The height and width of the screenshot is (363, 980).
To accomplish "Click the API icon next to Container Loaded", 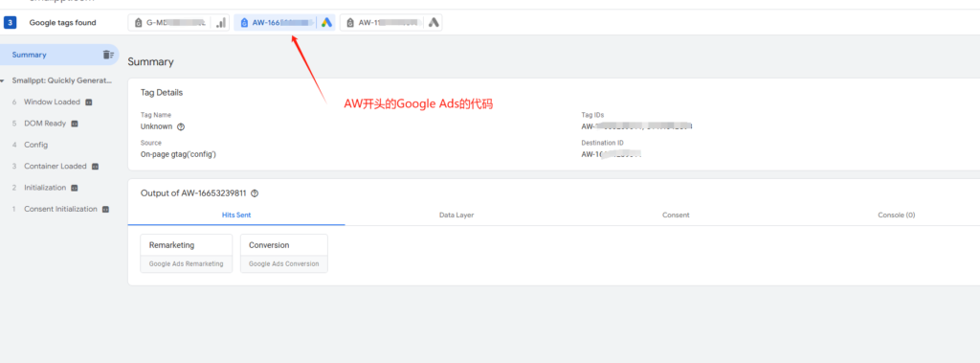I will (x=95, y=167).
